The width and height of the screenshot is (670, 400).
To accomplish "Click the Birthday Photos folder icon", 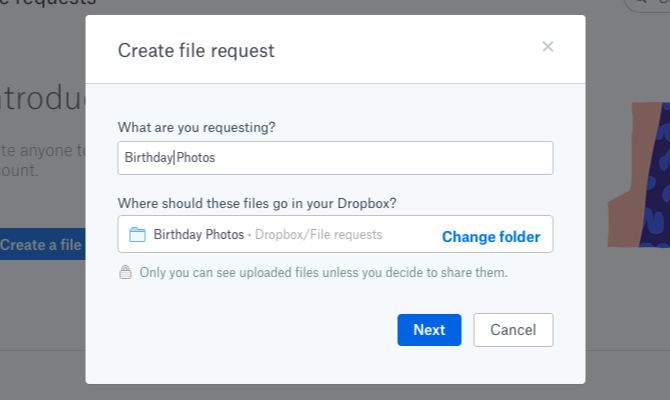I will coord(138,234).
